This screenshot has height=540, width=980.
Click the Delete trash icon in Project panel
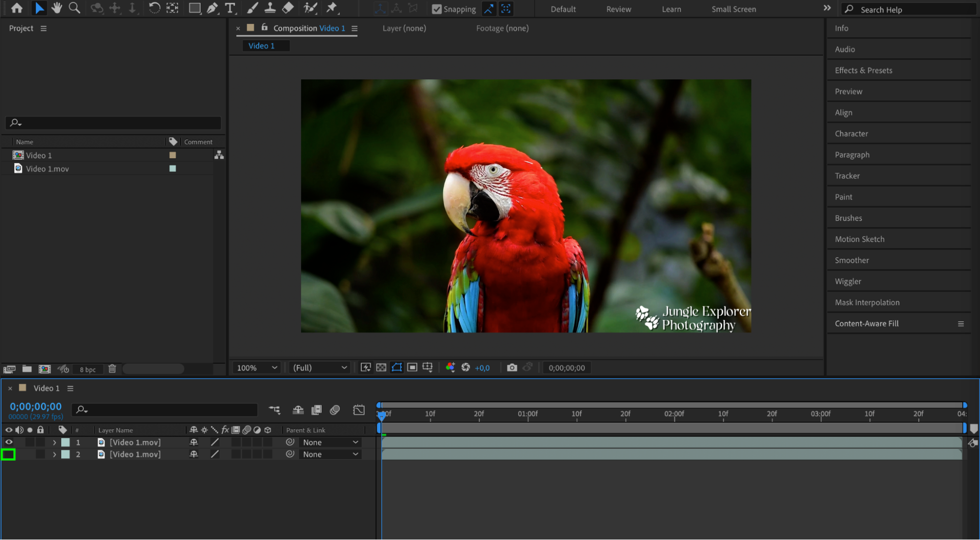point(112,369)
